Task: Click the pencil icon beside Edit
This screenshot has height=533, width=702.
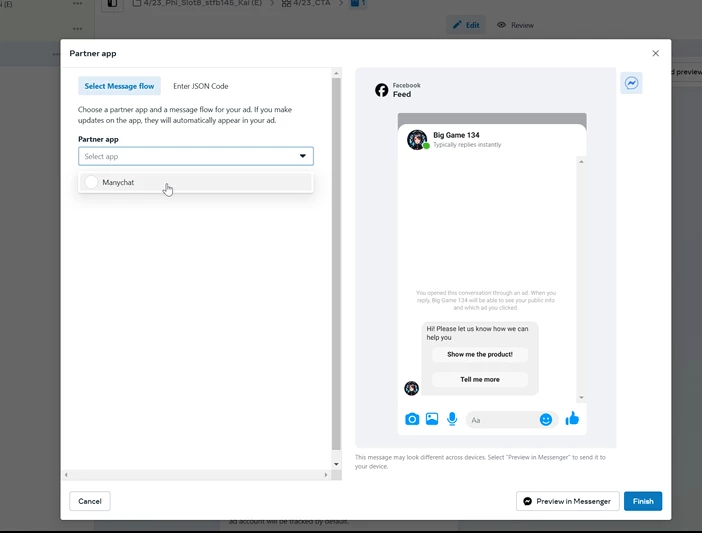Action: (457, 25)
